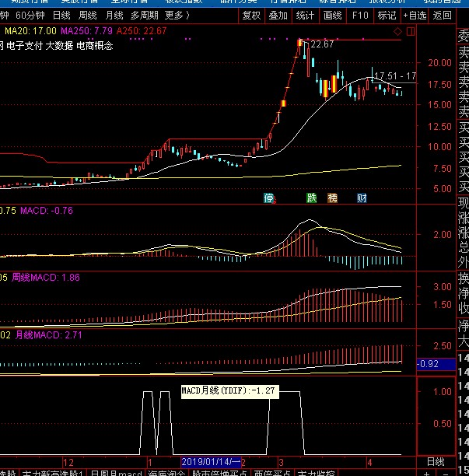Switch to 60分钟 period
The image size is (469, 476).
[31, 15]
